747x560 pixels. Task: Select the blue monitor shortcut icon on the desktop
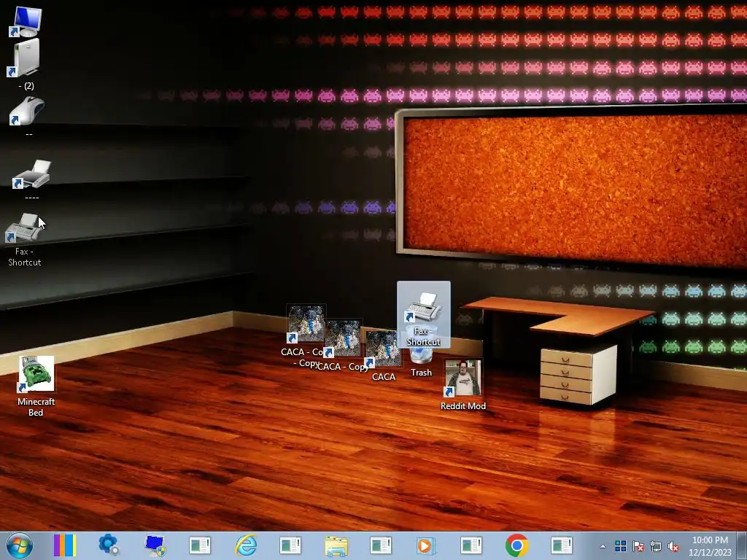[27, 21]
